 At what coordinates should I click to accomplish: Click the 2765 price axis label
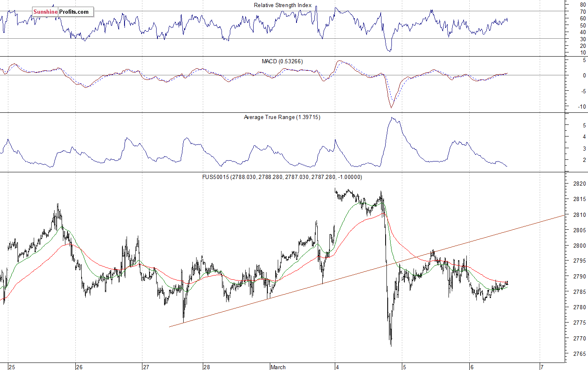[x=580, y=354]
